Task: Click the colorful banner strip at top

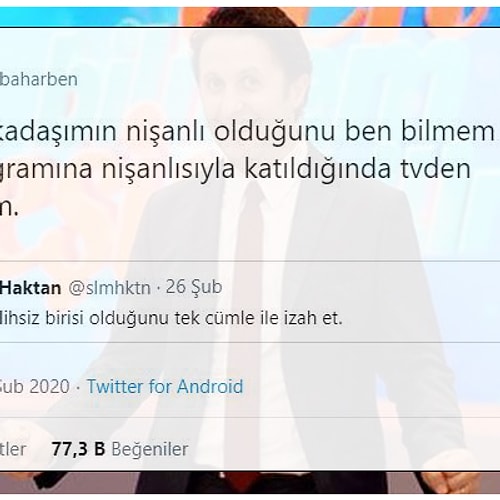Action: (x=250, y=17)
